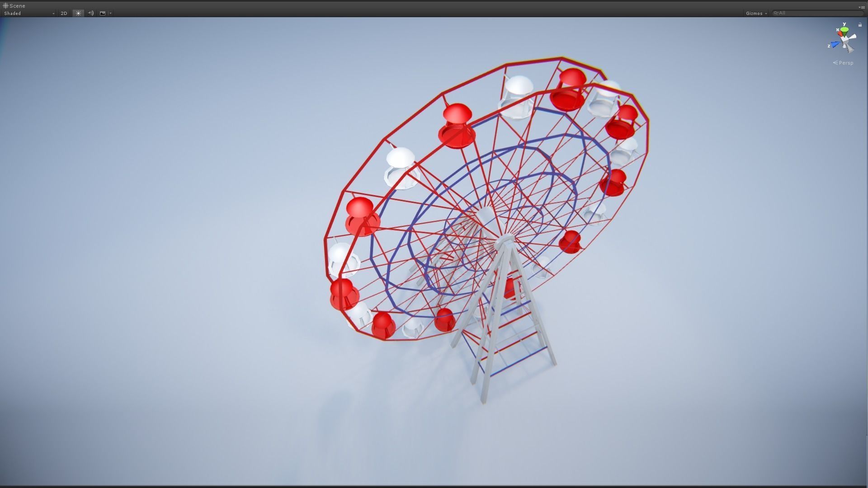Image resolution: width=868 pixels, height=488 pixels.
Task: Open the effects dropdown arrow next to image icon
Action: (x=110, y=13)
